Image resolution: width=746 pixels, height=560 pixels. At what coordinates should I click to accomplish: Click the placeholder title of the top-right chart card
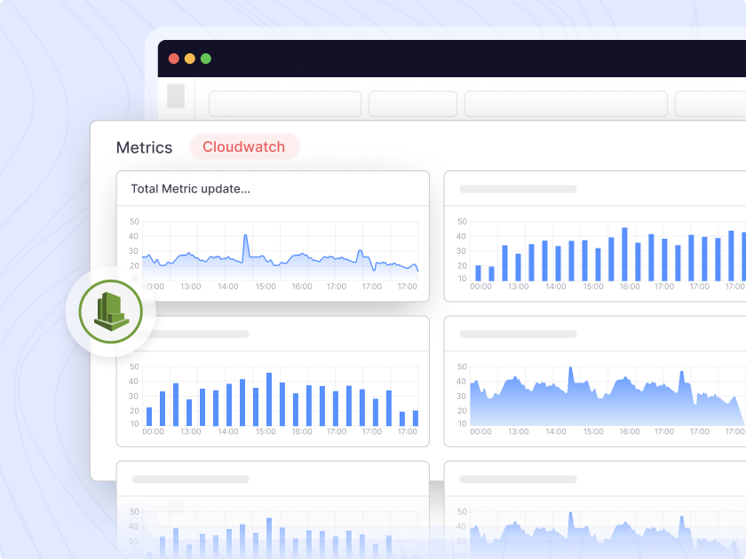(518, 189)
